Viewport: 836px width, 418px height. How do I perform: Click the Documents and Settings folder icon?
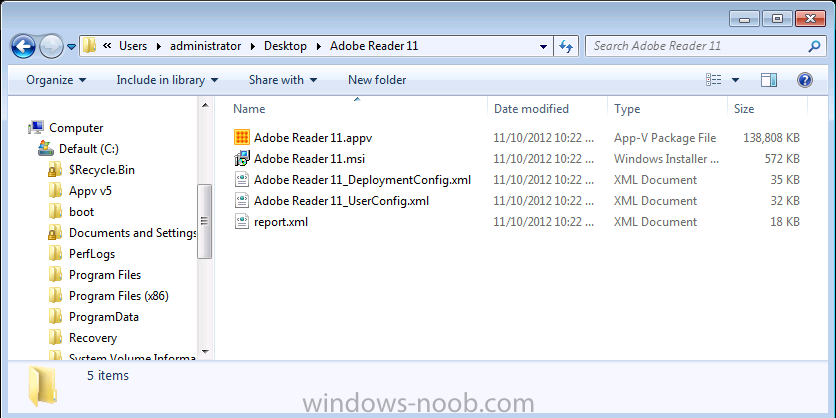click(x=55, y=233)
